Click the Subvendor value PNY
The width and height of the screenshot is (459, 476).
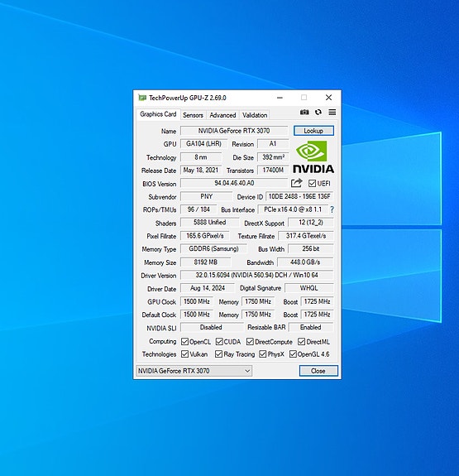pos(206,196)
